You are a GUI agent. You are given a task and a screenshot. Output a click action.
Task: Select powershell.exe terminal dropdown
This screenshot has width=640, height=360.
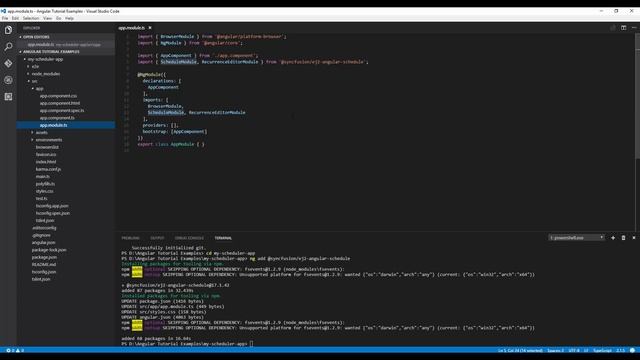coord(576,238)
